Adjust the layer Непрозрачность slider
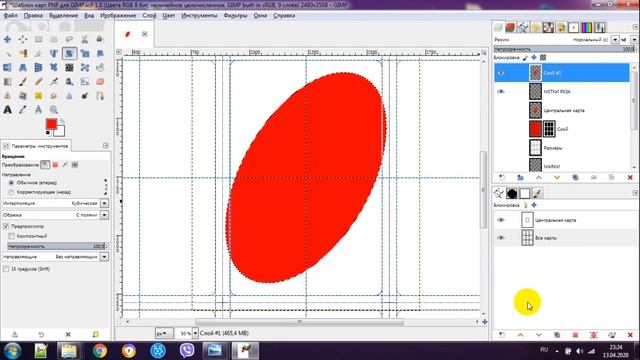 coord(565,49)
